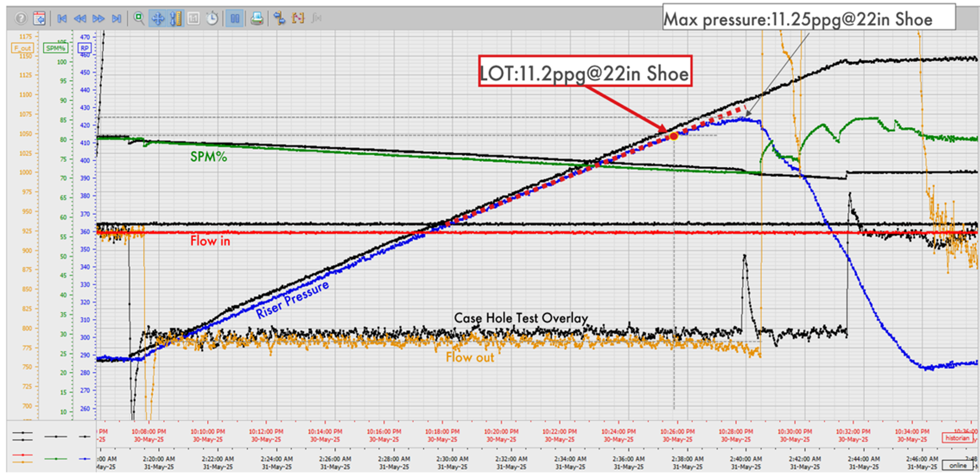Skip to the first data record
This screenshot has height=473, width=980.
tap(62, 19)
